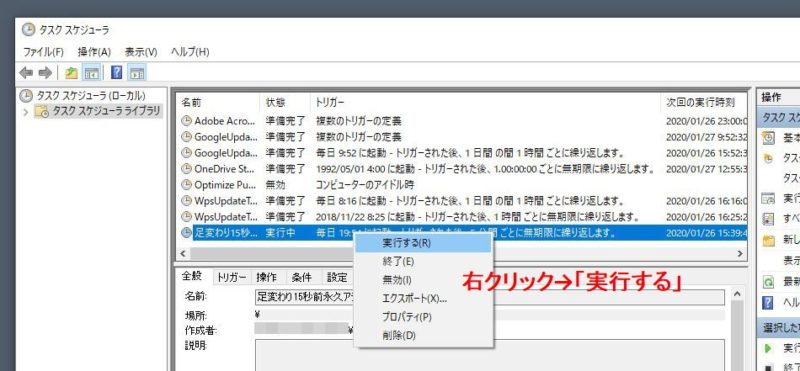The width and height of the screenshot is (800, 371).
Task: Select the WpsUpdateT... row starting 毎日 8:16
Action: click(x=462, y=201)
